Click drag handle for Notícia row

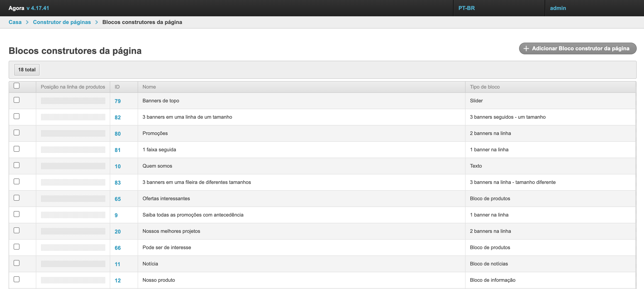click(73, 264)
